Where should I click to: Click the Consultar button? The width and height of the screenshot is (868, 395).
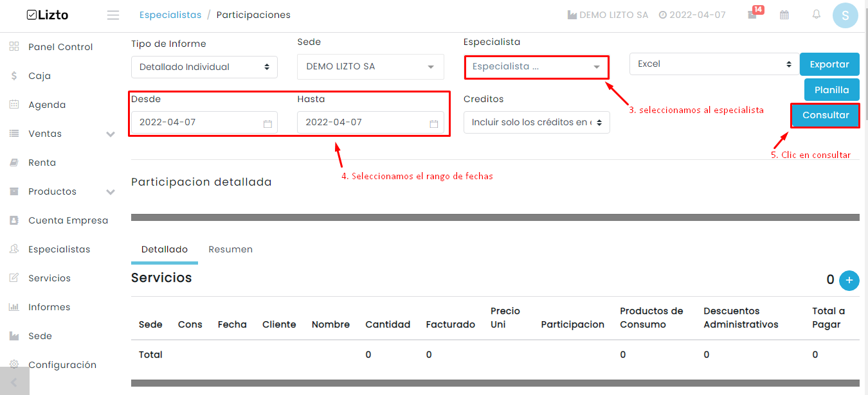tap(826, 116)
